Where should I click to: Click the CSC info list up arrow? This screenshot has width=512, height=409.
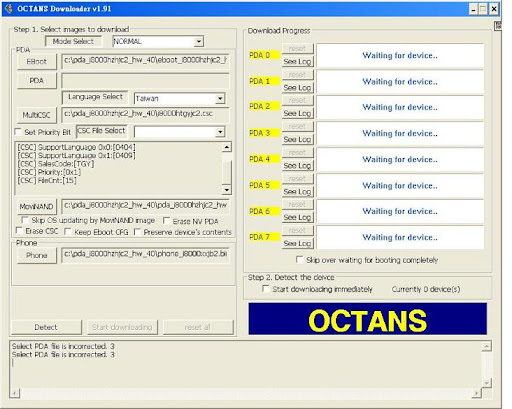227,147
